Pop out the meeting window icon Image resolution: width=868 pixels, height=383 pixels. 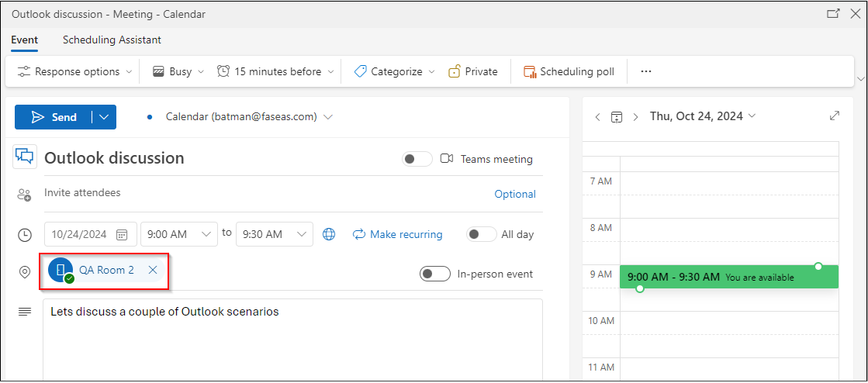[833, 14]
